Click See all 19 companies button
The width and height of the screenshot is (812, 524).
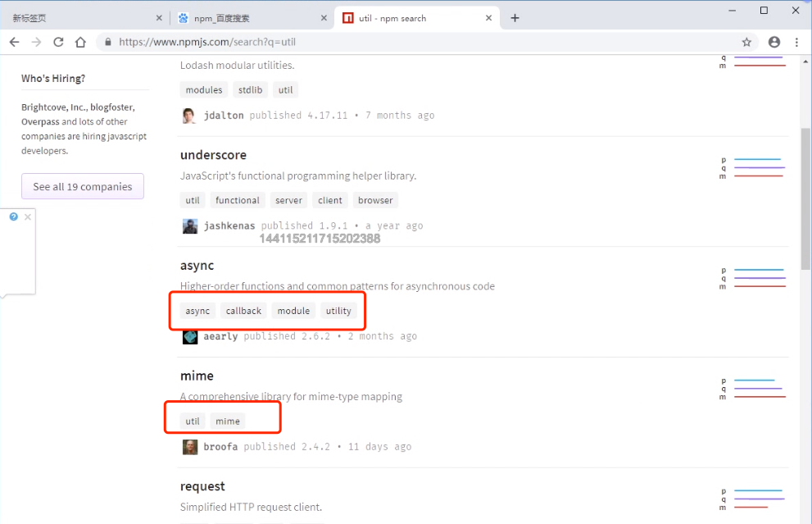[x=82, y=186]
